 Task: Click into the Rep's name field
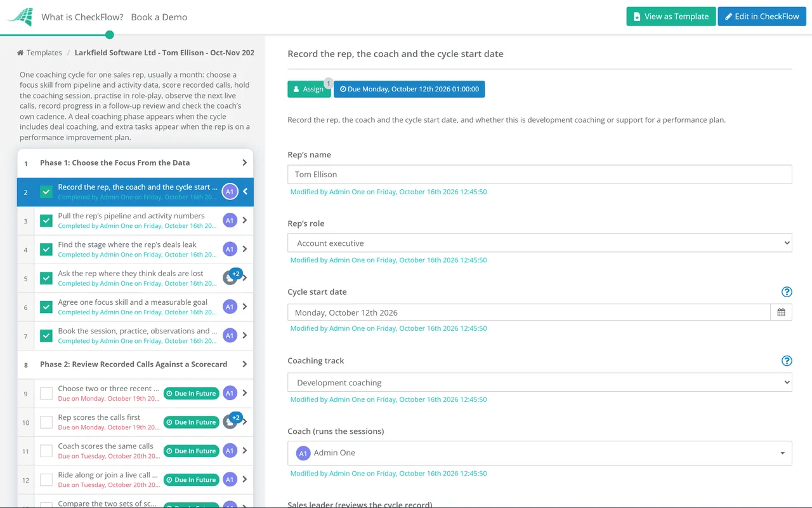[540, 175]
